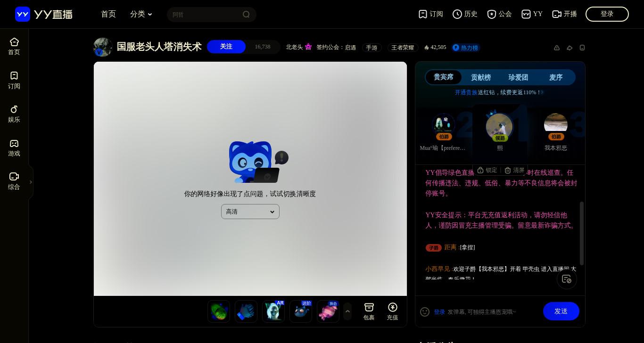The image size is (644, 343).
Task: Click username 小西早见 in chat
Action: click(438, 269)
